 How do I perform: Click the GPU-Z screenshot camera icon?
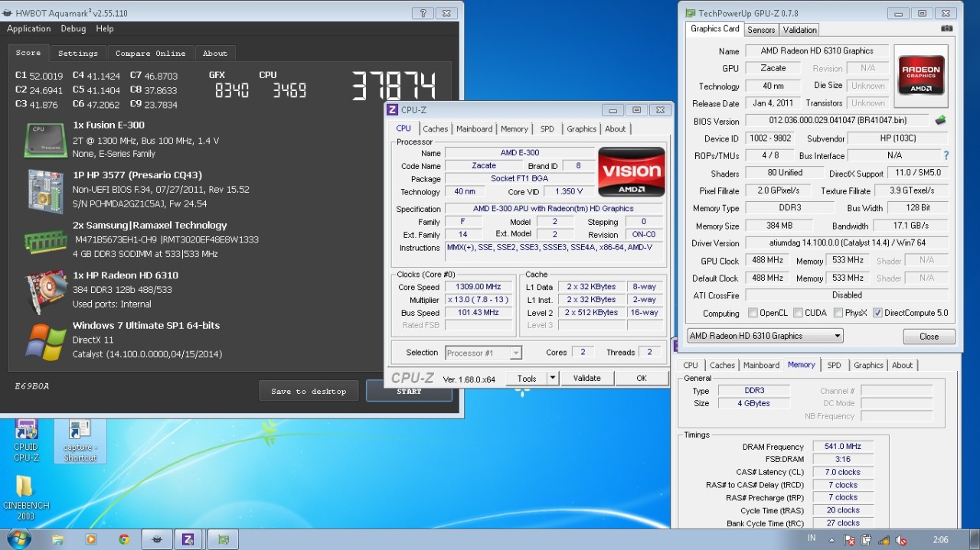point(947,29)
